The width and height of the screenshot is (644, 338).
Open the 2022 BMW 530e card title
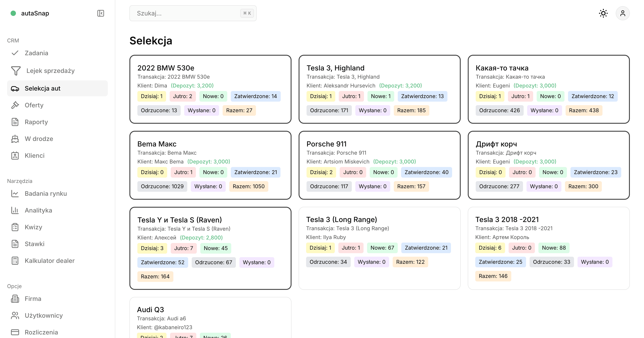166,68
